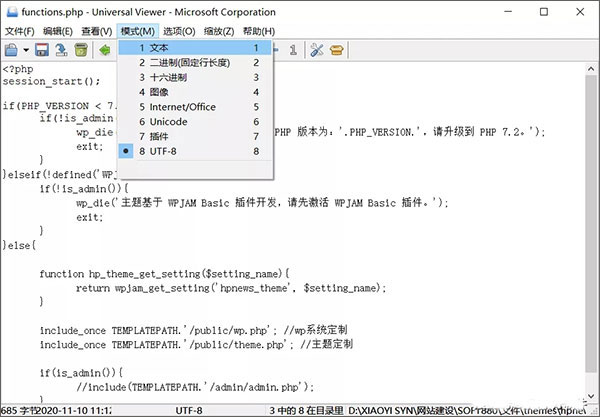
Task: Click the green back arrow icon
Action: click(104, 49)
